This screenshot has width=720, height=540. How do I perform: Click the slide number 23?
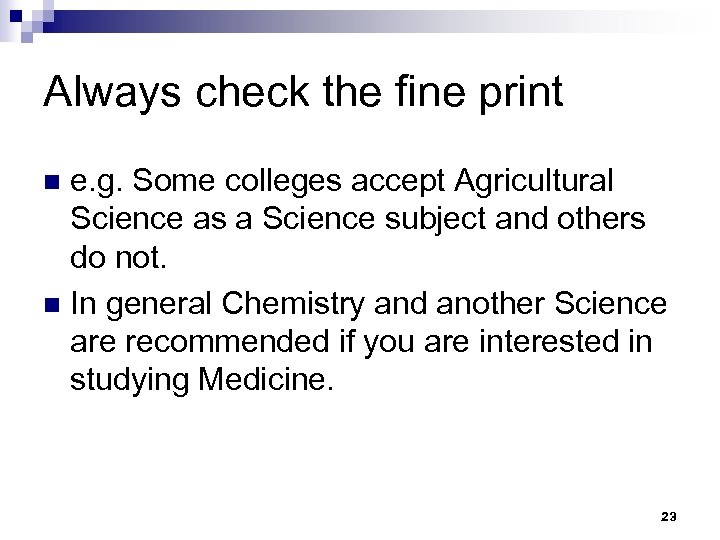669,516
